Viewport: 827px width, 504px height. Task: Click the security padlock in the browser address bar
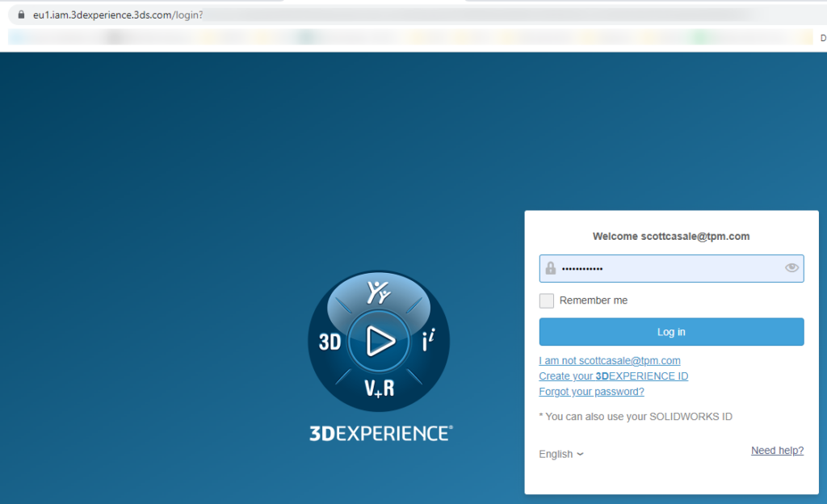tap(22, 15)
